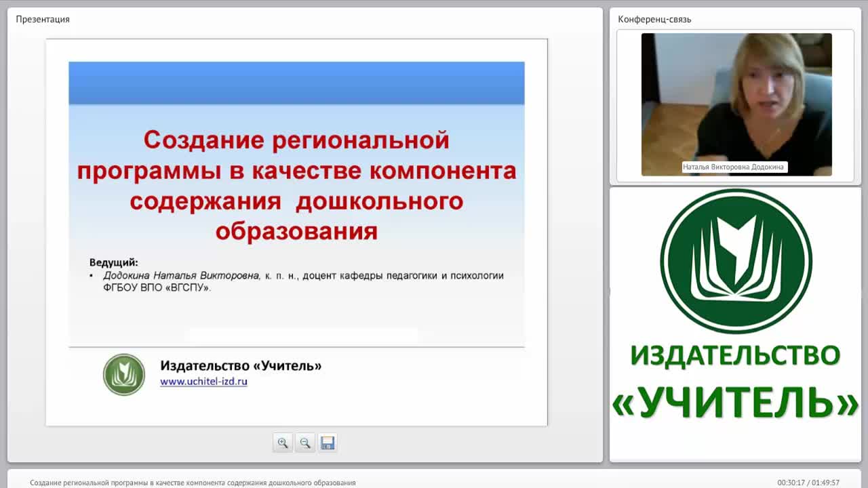Select the Конференц-связь panel title

click(654, 19)
